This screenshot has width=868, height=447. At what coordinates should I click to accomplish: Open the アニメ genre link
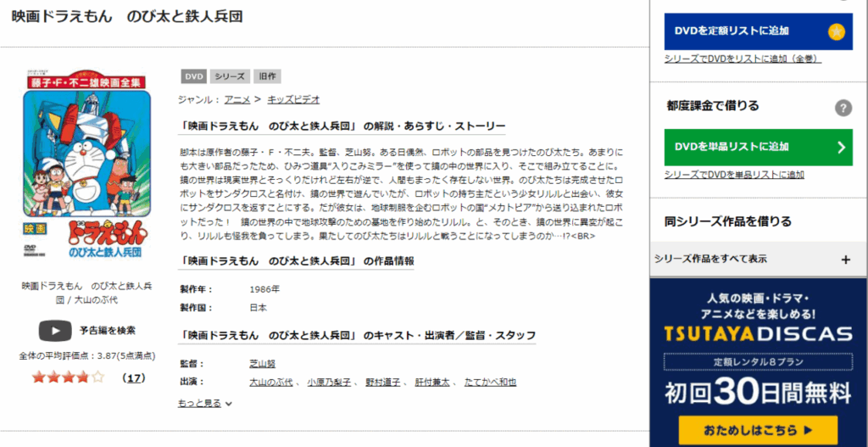pos(236,100)
